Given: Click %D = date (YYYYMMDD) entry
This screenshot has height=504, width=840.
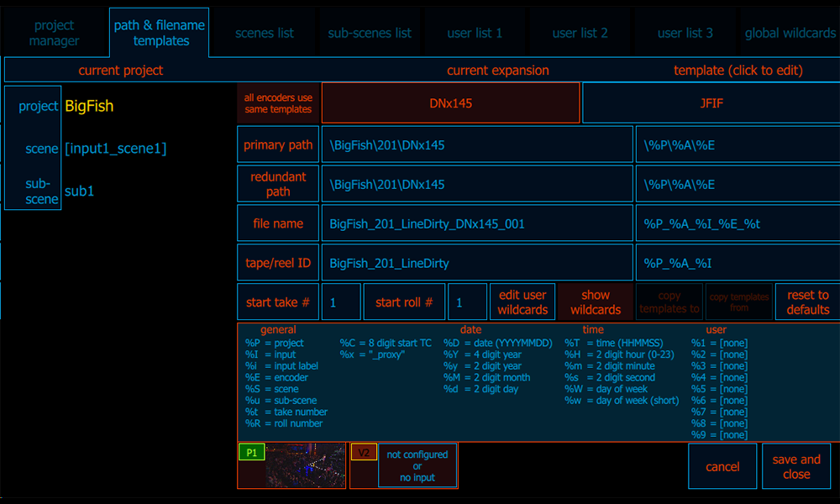Looking at the screenshot, I should point(497,343).
